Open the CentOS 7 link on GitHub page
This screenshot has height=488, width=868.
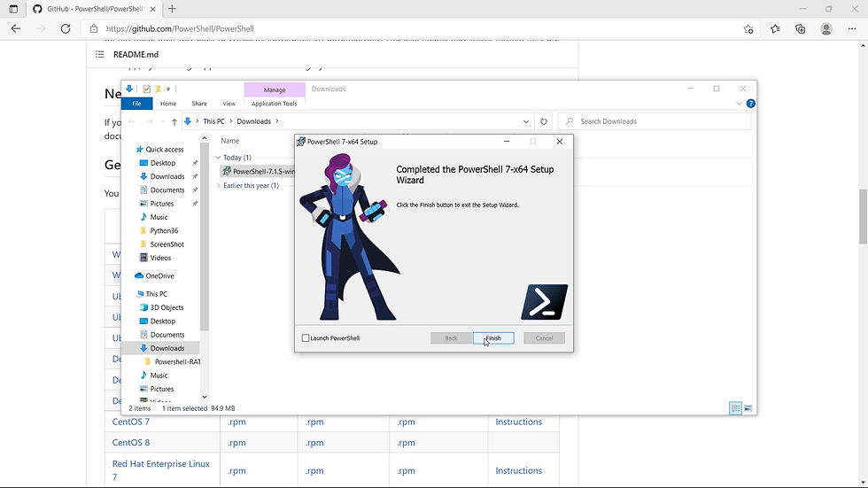[x=131, y=422]
